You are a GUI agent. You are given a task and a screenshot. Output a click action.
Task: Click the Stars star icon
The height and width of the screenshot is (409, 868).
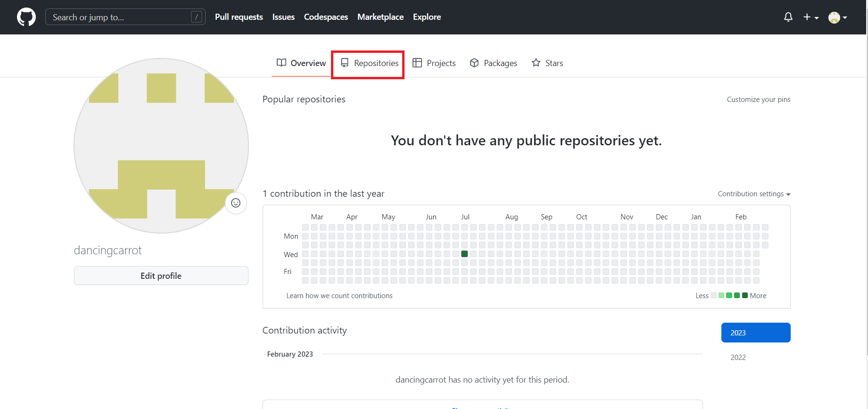(536, 63)
